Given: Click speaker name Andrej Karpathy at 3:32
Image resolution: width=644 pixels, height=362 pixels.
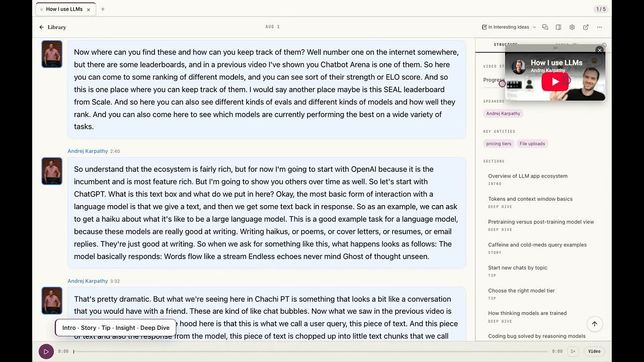Looking at the screenshot, I should pyautogui.click(x=88, y=281).
